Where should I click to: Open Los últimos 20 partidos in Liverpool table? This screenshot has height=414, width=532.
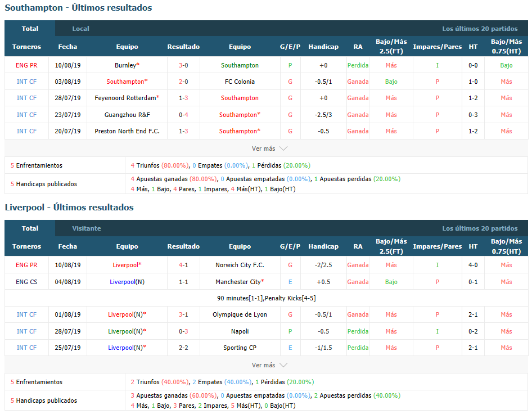[480, 228]
